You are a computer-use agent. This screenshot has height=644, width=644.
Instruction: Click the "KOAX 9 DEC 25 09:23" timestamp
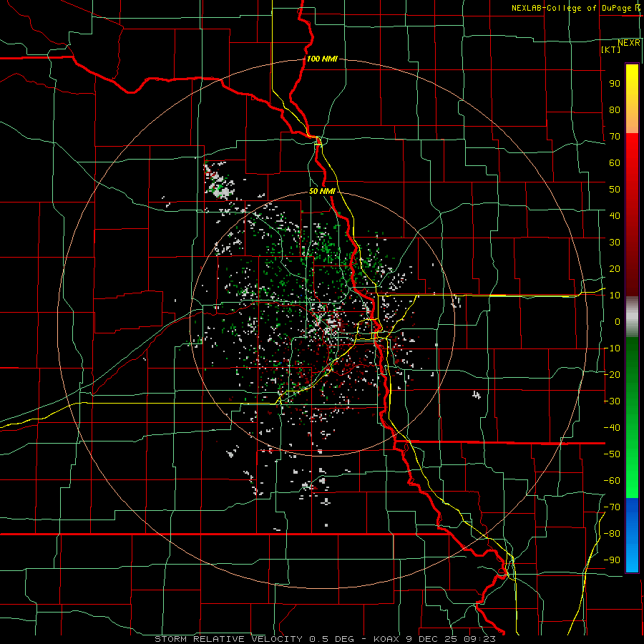tap(434, 639)
